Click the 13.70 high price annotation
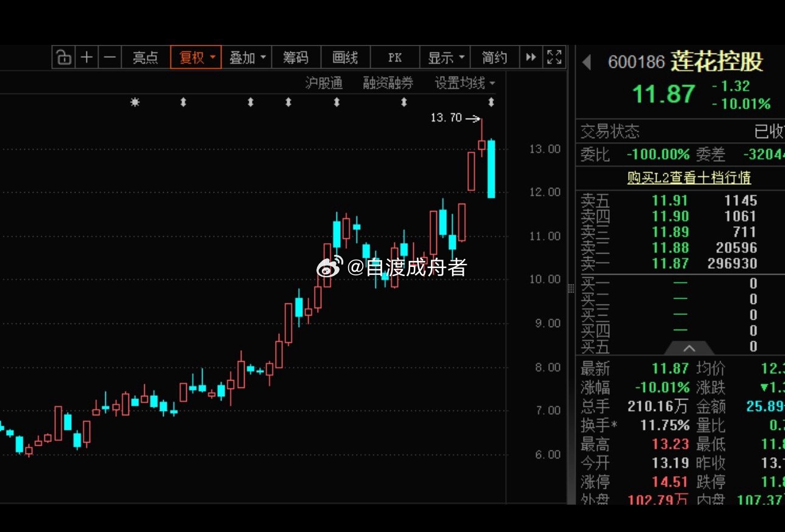785x532 pixels. pyautogui.click(x=446, y=118)
